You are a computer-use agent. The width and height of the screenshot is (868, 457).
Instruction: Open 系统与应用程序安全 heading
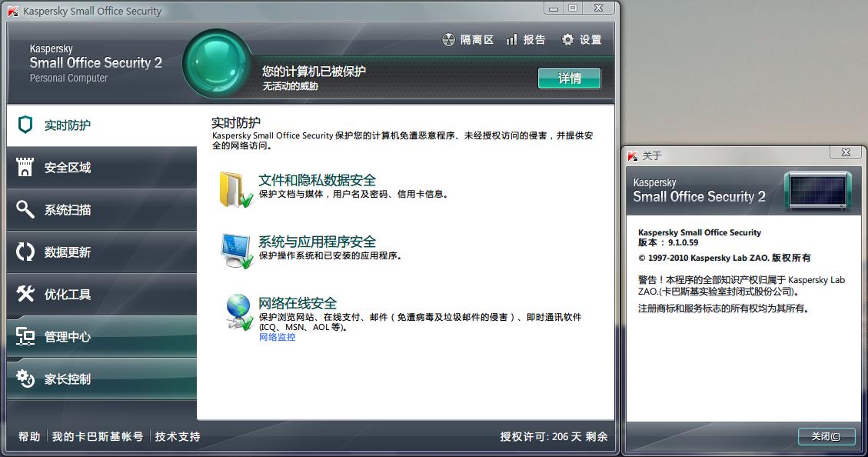[318, 242]
